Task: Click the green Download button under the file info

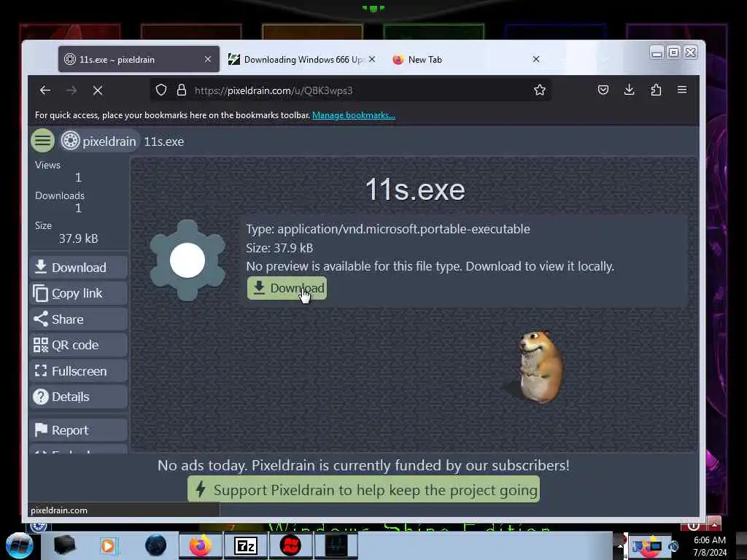Action: coord(287,288)
